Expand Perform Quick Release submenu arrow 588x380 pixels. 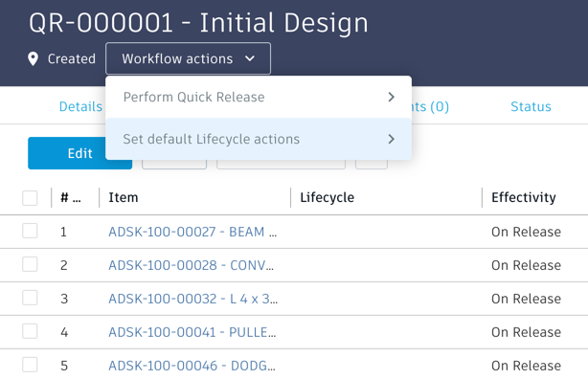coord(391,97)
